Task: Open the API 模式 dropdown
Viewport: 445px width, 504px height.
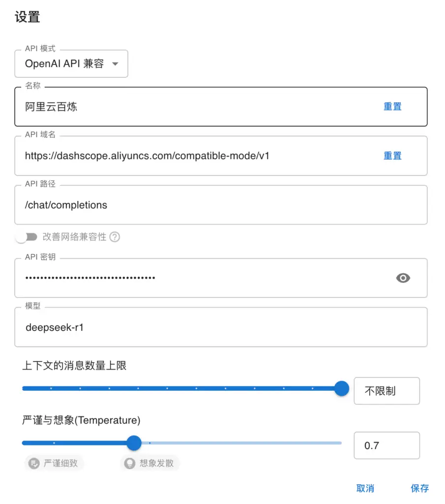Action: click(71, 63)
